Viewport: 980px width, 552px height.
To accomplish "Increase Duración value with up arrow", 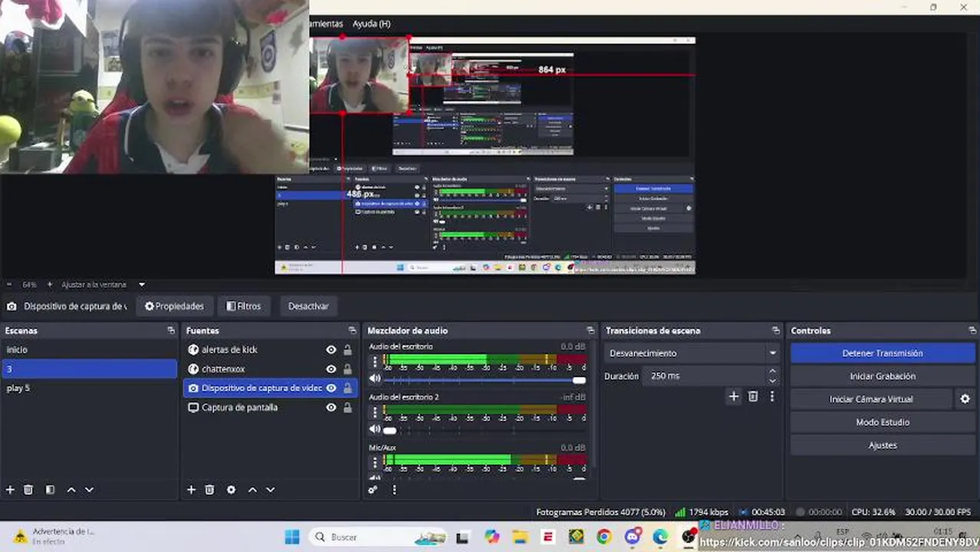I will click(772, 372).
